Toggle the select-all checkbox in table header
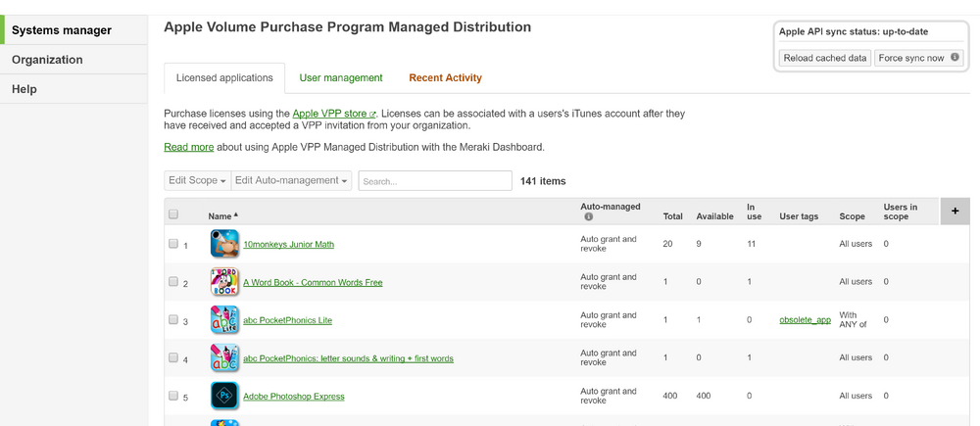The image size is (980, 426). pyautogui.click(x=173, y=214)
